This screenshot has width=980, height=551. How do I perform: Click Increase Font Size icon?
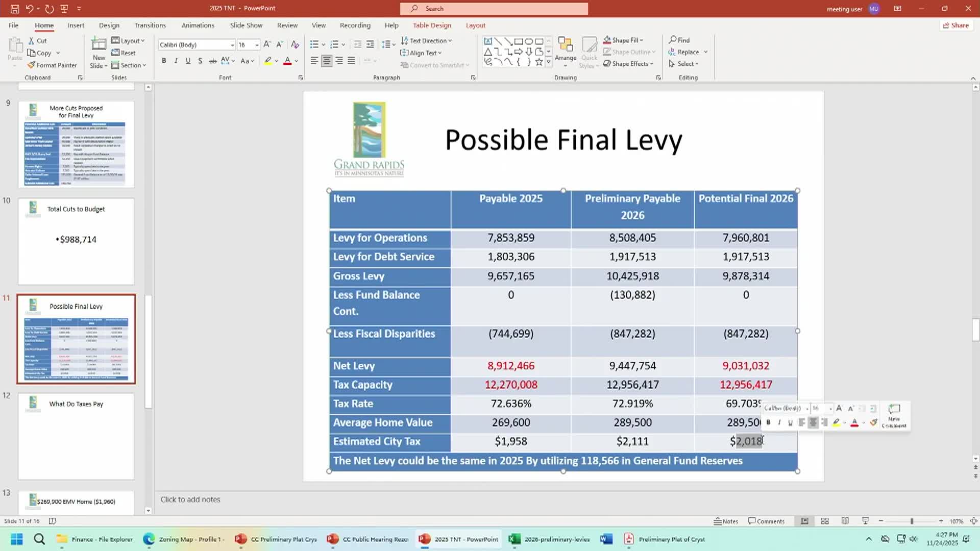[267, 45]
